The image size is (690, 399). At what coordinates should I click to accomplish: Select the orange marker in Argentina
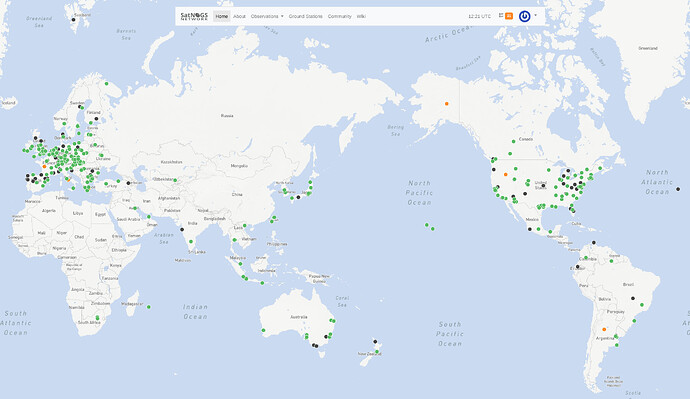(604, 329)
